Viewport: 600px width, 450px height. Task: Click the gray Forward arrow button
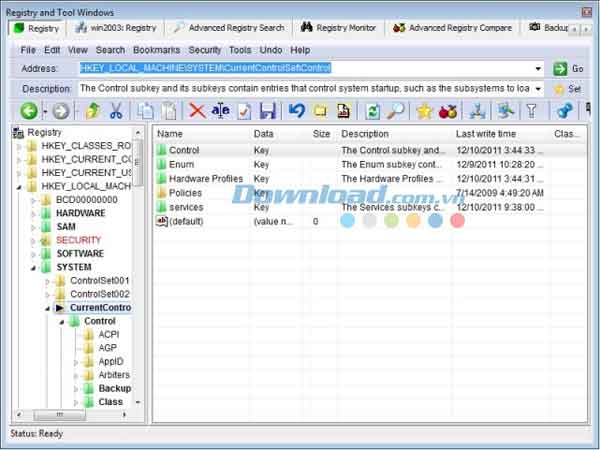tap(61, 111)
